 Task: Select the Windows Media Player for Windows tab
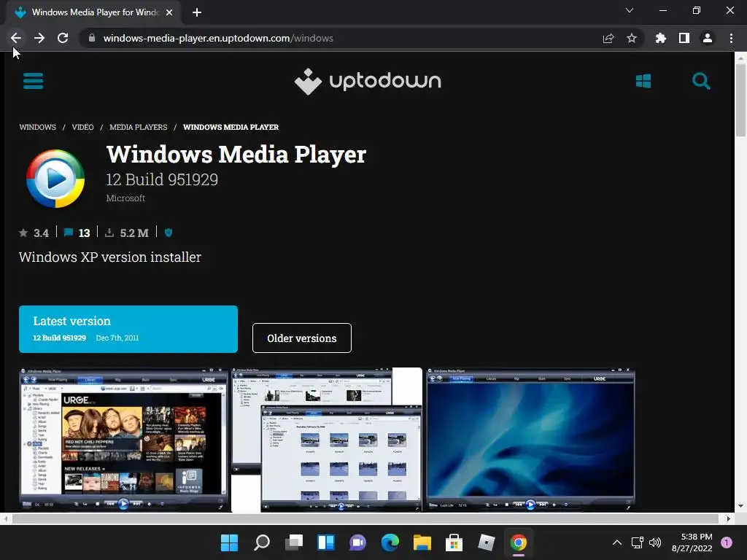93,12
